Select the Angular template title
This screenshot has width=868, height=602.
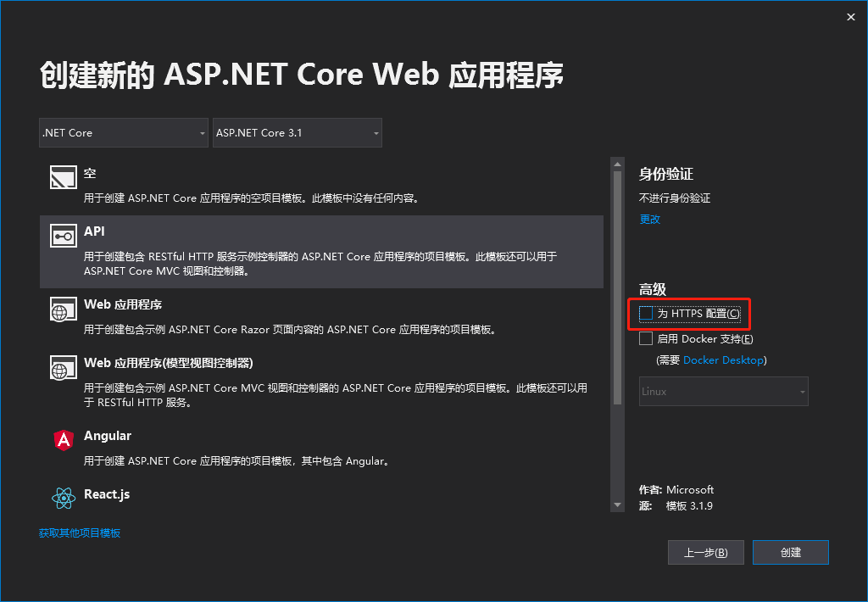coord(108,436)
